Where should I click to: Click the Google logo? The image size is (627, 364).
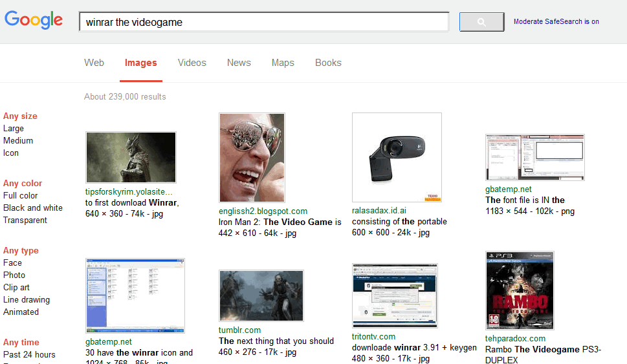(x=34, y=20)
